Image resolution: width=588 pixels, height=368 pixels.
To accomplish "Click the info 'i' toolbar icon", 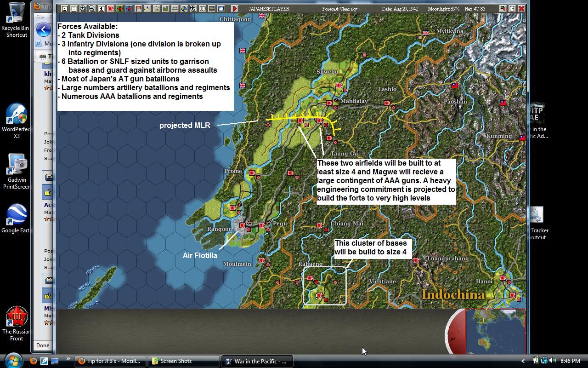I will click(x=101, y=8).
